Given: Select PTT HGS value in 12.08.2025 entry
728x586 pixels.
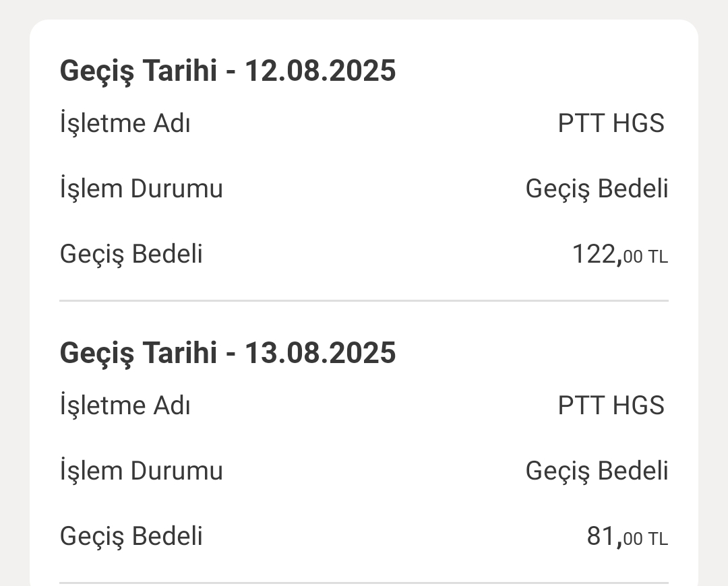Looking at the screenshot, I should (611, 124).
